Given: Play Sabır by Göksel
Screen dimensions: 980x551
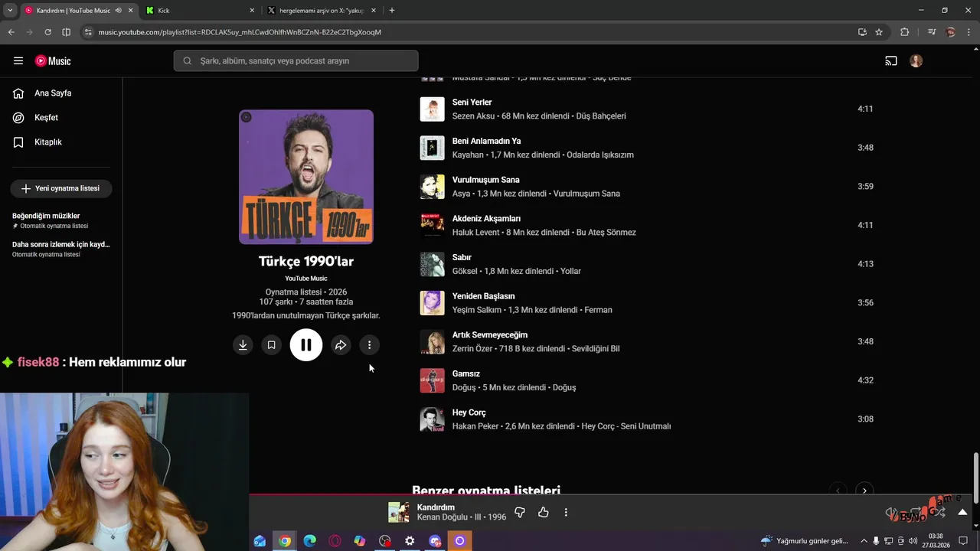Looking at the screenshot, I should tap(462, 258).
